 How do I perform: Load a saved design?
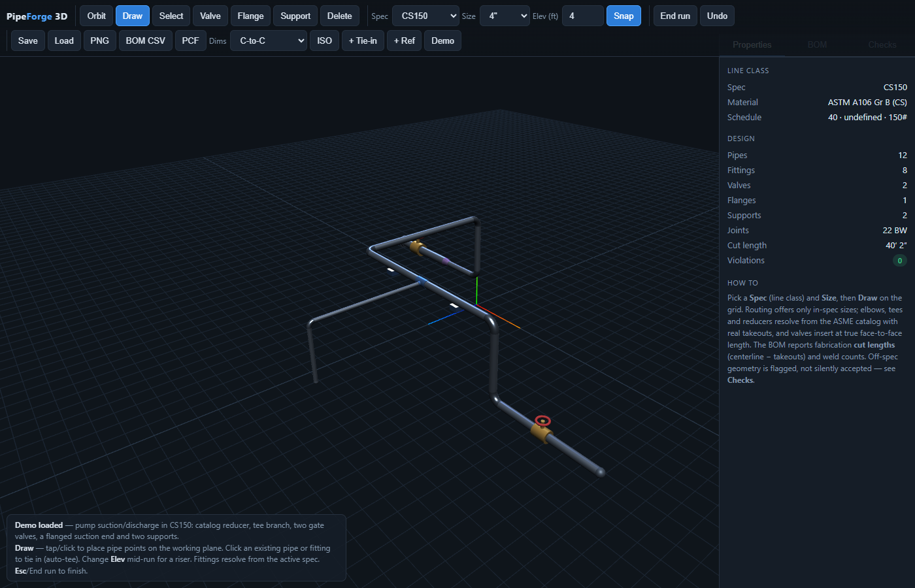tap(64, 41)
